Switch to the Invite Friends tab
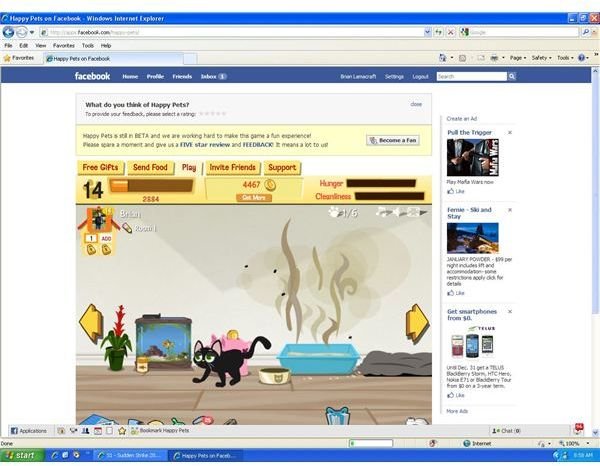The height and width of the screenshot is (466, 600). pos(232,168)
